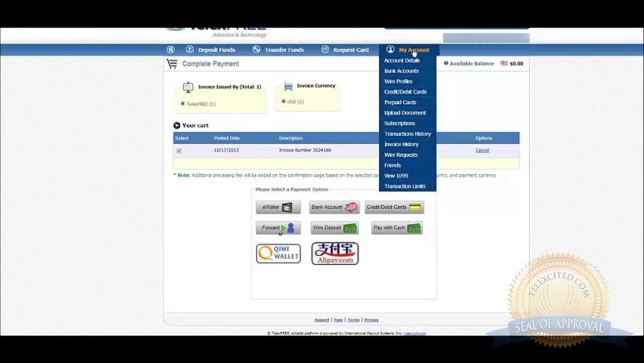The height and width of the screenshot is (363, 644).
Task: Choose Wire Deposit payment option
Action: pos(334,228)
